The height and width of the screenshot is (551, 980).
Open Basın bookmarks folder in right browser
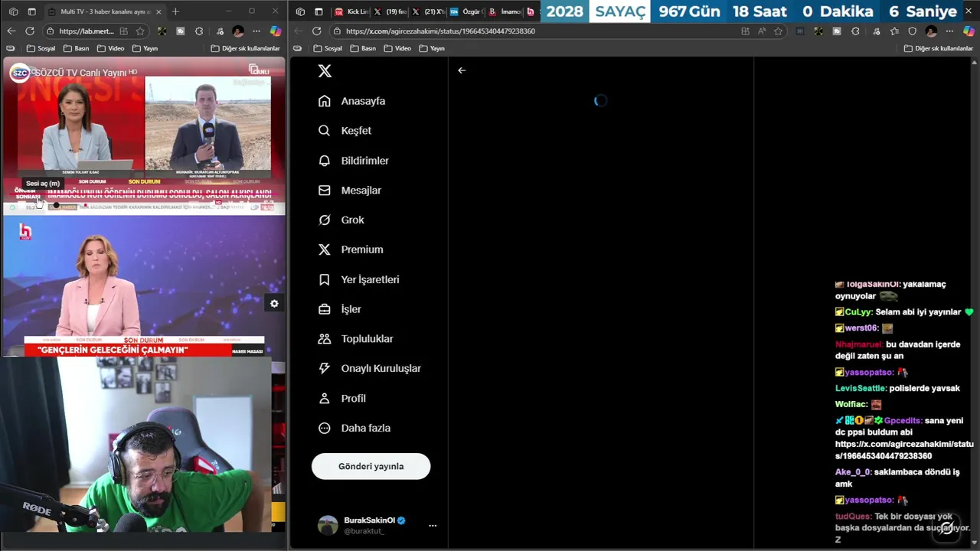coord(363,48)
